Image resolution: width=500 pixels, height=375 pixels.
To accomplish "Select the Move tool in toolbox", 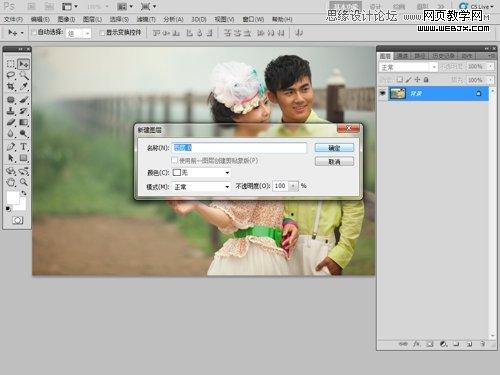I will click(x=23, y=64).
